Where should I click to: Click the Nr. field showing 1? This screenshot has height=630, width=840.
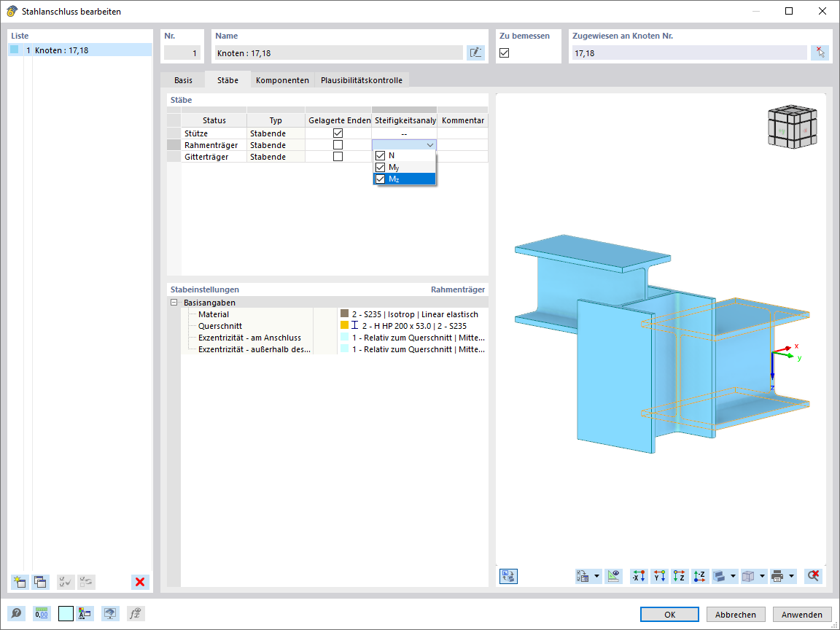[182, 52]
